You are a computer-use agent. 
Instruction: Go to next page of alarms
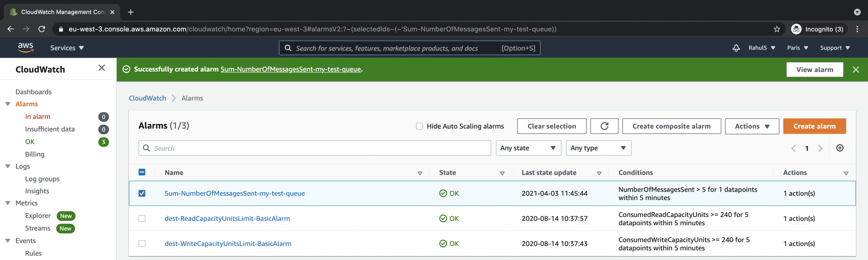coord(820,148)
